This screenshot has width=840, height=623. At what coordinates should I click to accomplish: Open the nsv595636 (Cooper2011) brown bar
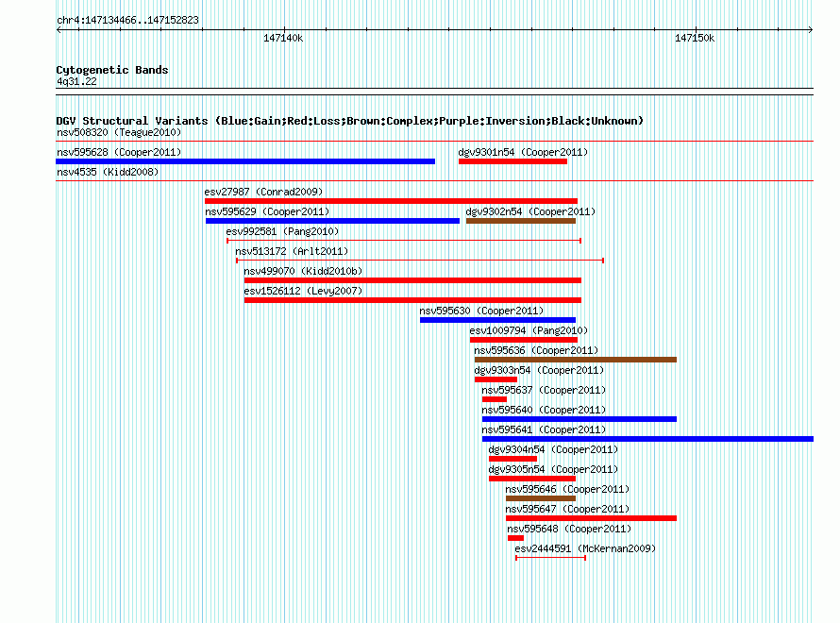point(576,360)
